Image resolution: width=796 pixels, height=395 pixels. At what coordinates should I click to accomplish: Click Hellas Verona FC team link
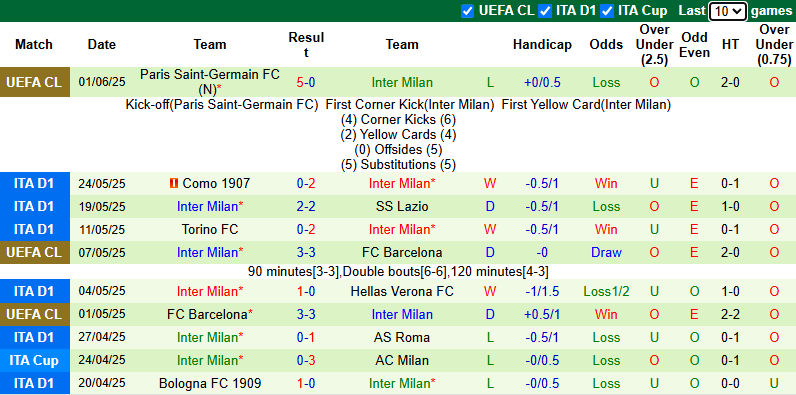(x=402, y=291)
